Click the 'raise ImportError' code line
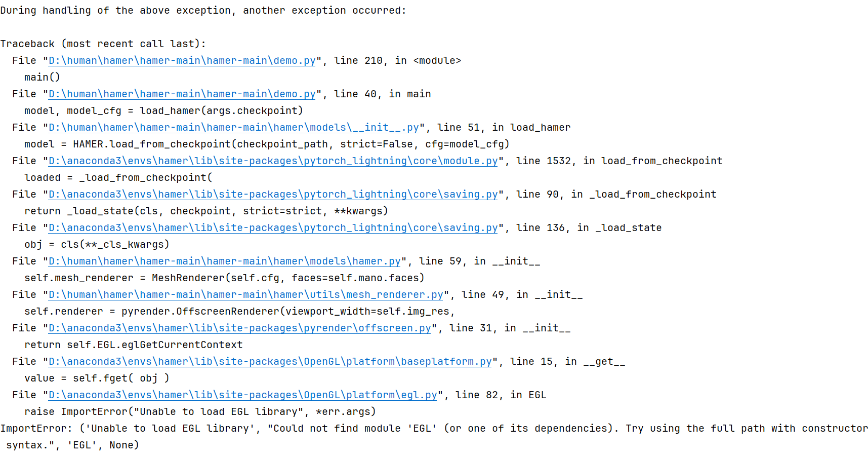Screen dimensions: 868x456 click(200, 412)
